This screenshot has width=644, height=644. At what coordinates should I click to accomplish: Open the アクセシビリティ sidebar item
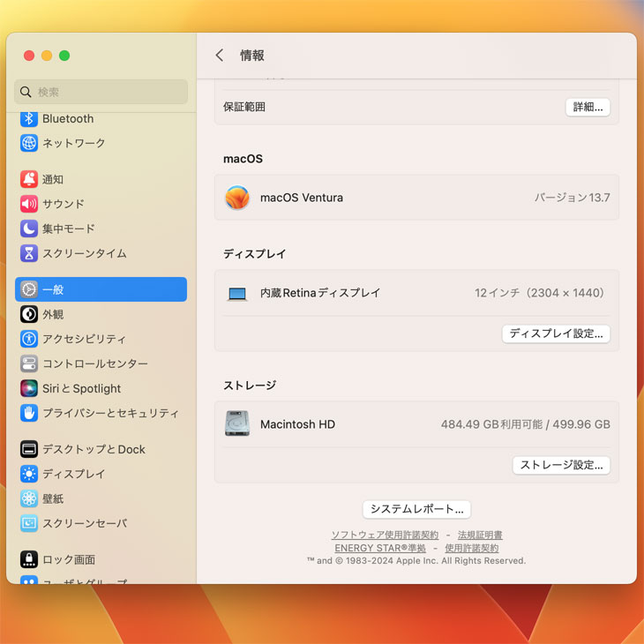84,339
